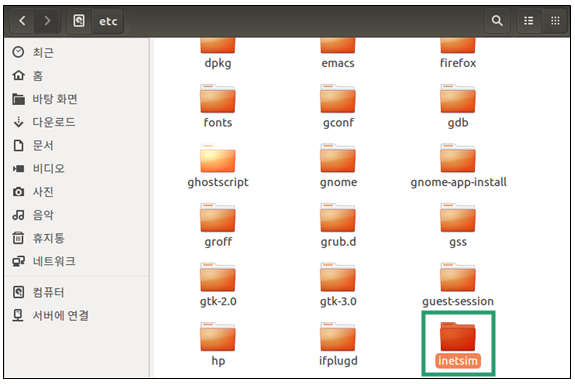Go forward with the right arrow button
The image size is (575, 384).
(47, 21)
